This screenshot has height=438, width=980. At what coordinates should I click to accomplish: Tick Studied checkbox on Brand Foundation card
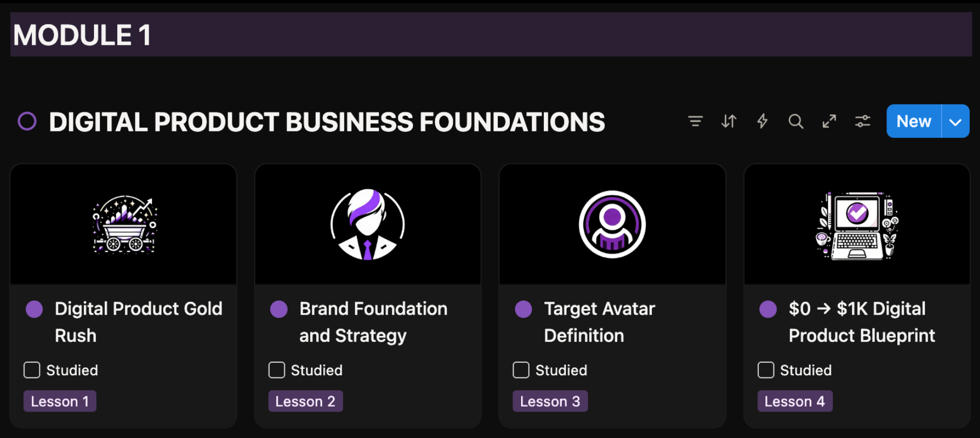277,370
